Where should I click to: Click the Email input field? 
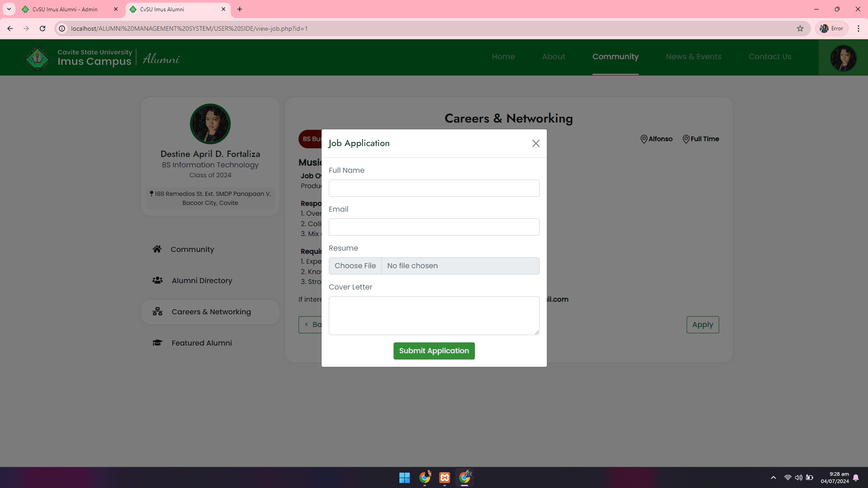[434, 227]
